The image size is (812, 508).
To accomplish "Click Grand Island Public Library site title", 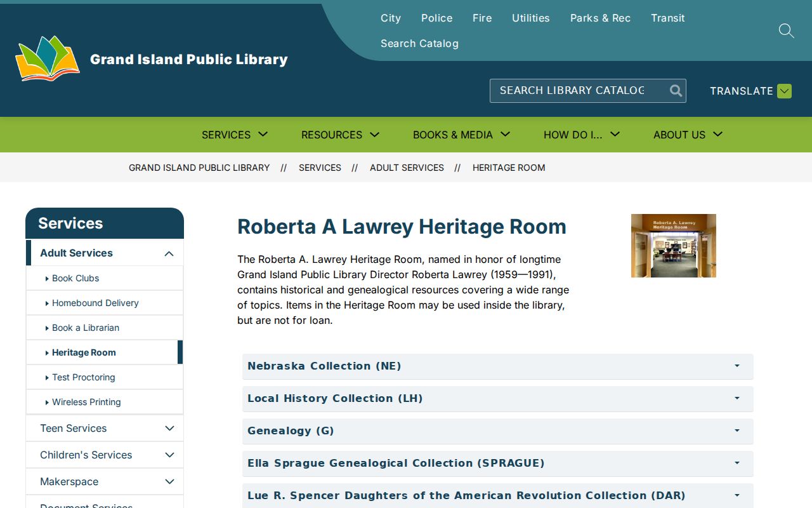I will pyautogui.click(x=189, y=59).
